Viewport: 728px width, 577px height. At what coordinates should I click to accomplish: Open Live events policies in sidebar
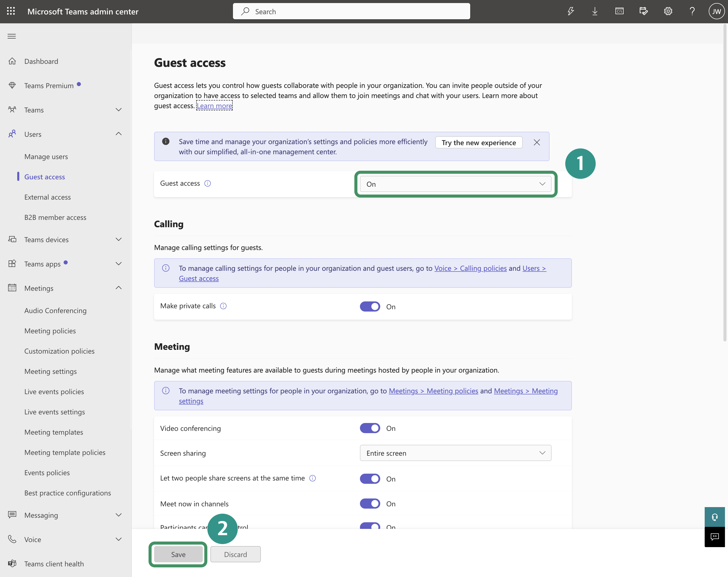(x=54, y=391)
